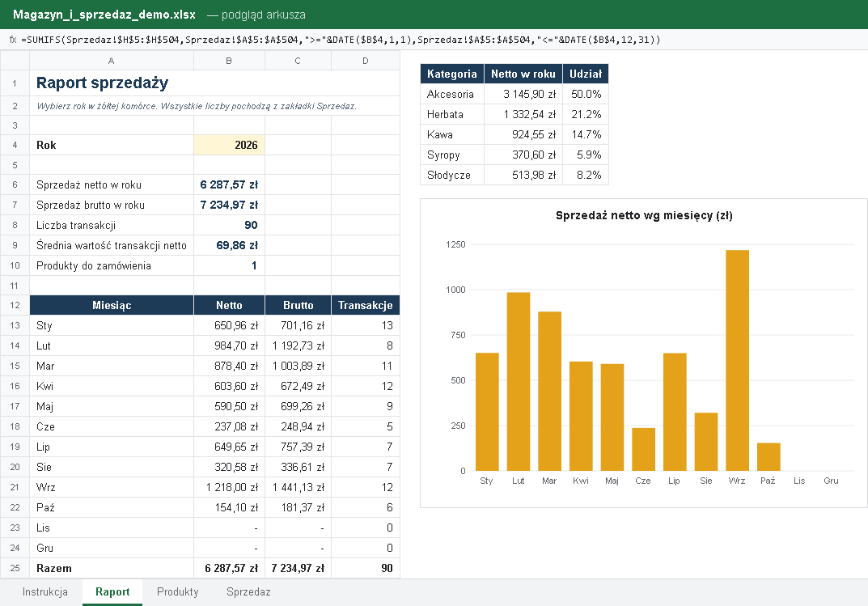The height and width of the screenshot is (606, 868).
Task: Open the Produkty sheet tab
Action: click(178, 591)
